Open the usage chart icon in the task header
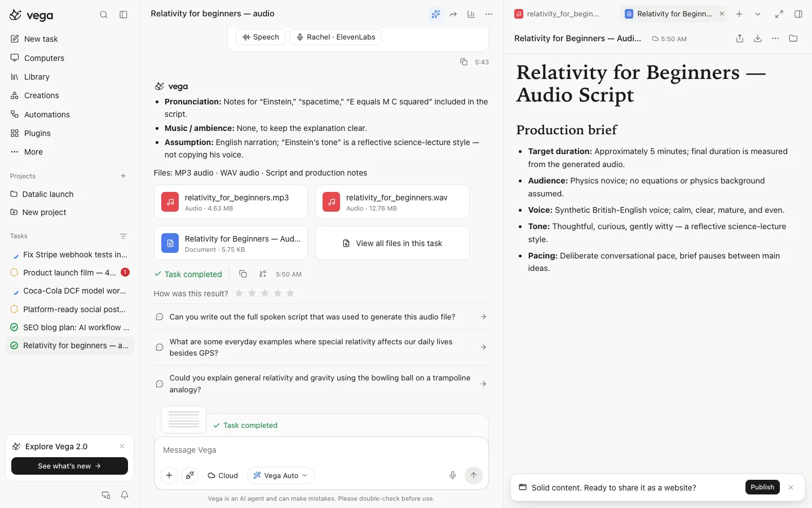Screen dimensions: 812x508 (471, 14)
